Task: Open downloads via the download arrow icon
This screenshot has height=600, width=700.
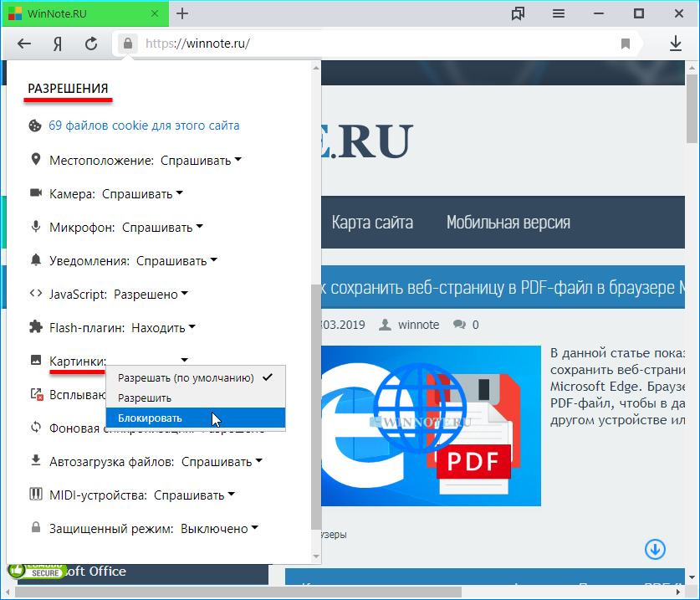Action: coord(676,44)
